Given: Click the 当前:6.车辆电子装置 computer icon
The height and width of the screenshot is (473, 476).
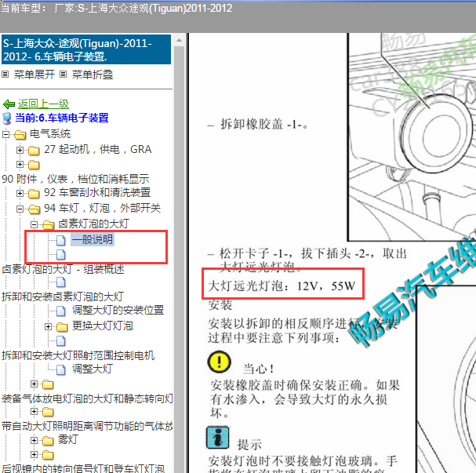Looking at the screenshot, I should point(7,118).
